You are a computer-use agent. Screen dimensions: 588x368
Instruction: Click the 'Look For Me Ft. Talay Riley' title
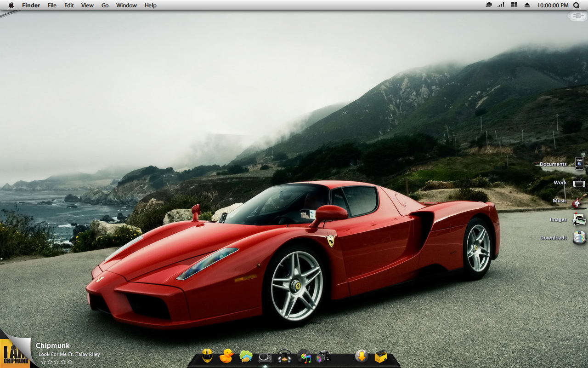point(69,354)
